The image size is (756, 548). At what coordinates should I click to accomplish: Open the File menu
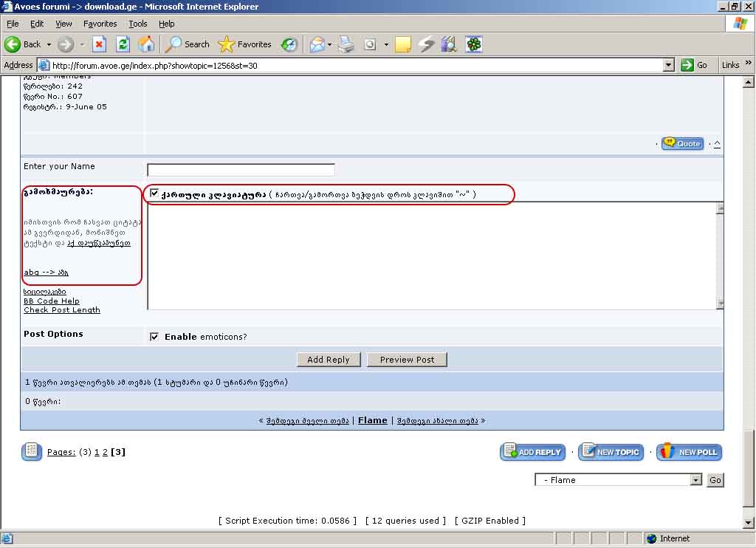(13, 24)
